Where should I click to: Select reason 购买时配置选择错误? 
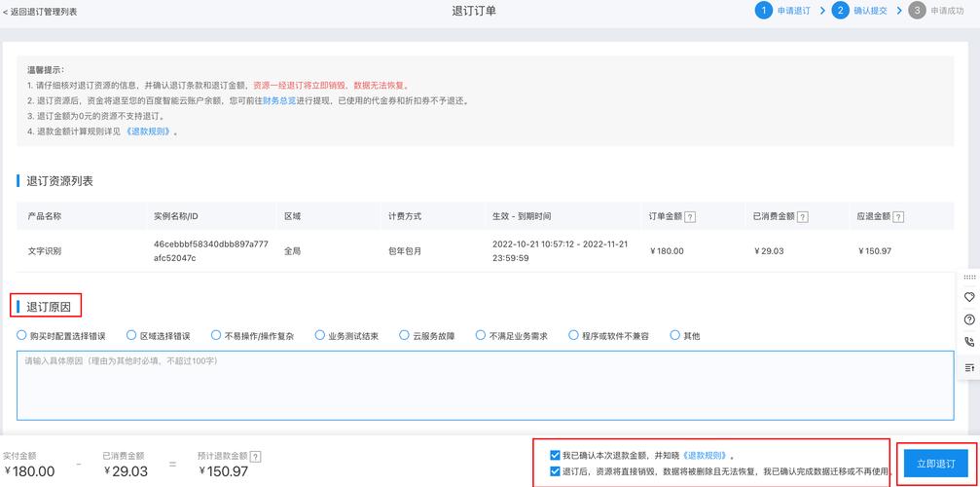pos(21,335)
